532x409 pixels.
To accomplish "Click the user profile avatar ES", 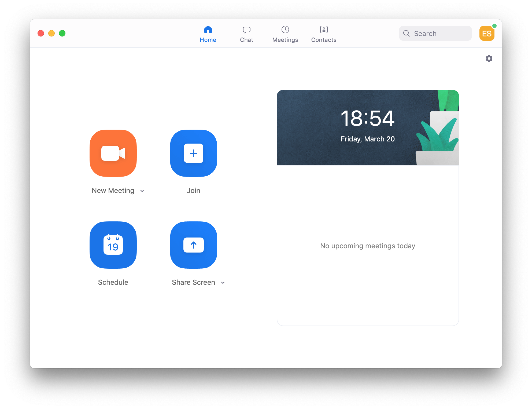I will (487, 33).
